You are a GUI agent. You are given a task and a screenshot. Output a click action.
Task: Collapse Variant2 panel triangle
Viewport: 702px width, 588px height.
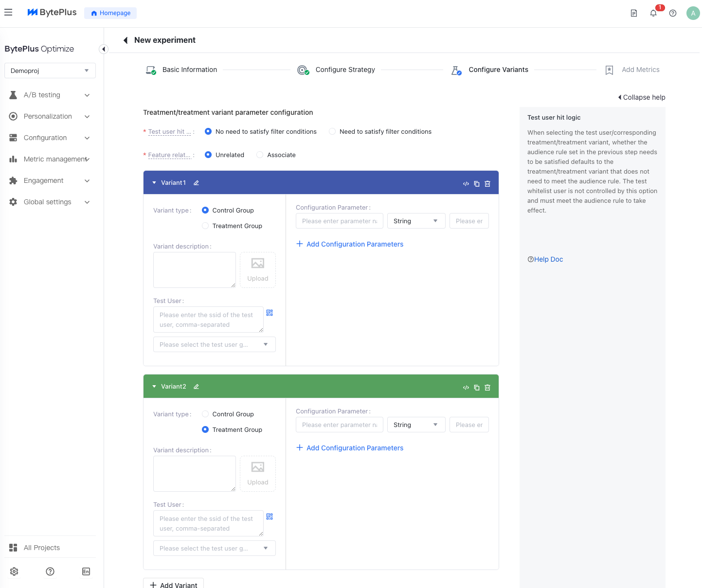(154, 387)
